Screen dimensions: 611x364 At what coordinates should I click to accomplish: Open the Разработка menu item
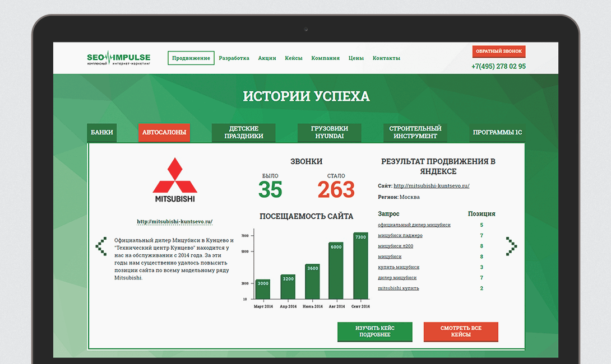pos(234,58)
